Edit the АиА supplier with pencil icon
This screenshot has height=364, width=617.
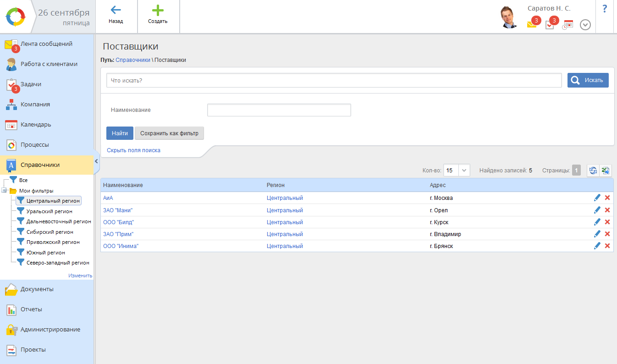click(597, 198)
